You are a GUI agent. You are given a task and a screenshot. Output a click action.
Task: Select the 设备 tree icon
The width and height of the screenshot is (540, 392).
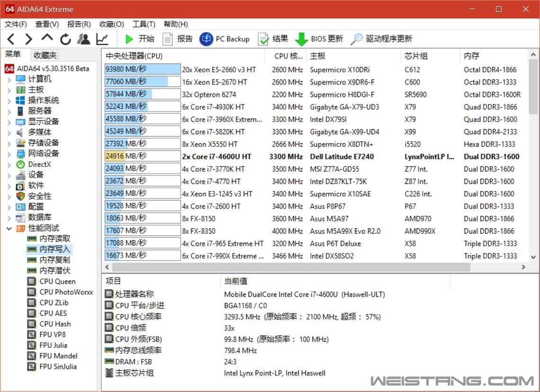pos(21,175)
